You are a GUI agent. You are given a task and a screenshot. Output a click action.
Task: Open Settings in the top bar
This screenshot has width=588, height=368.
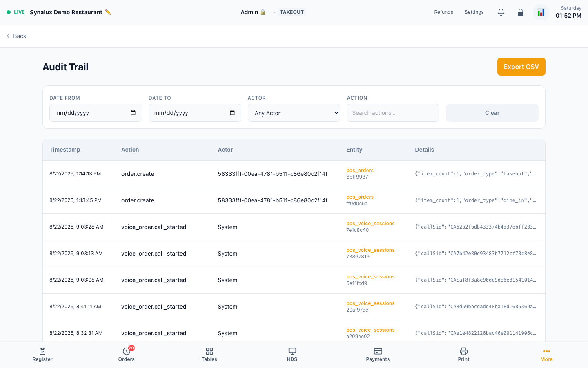tap(474, 12)
